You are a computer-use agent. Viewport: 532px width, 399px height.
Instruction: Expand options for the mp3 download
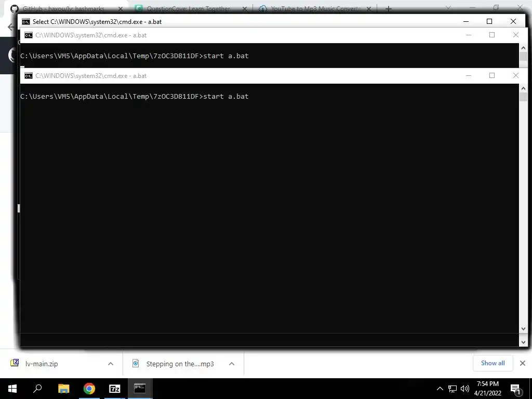[x=232, y=364]
